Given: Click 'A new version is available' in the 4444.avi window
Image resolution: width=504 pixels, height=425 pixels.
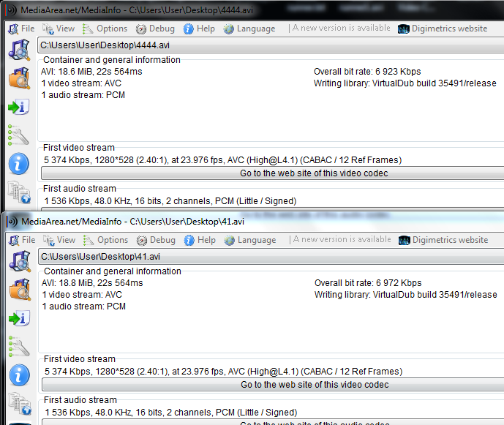Looking at the screenshot, I should [341, 29].
